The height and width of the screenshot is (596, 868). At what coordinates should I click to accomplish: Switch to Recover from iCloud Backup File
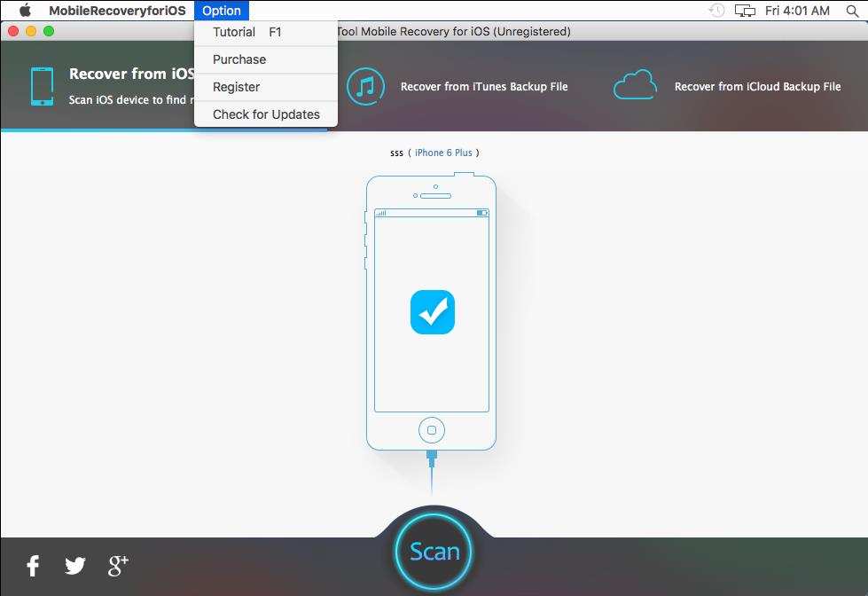[x=757, y=86]
